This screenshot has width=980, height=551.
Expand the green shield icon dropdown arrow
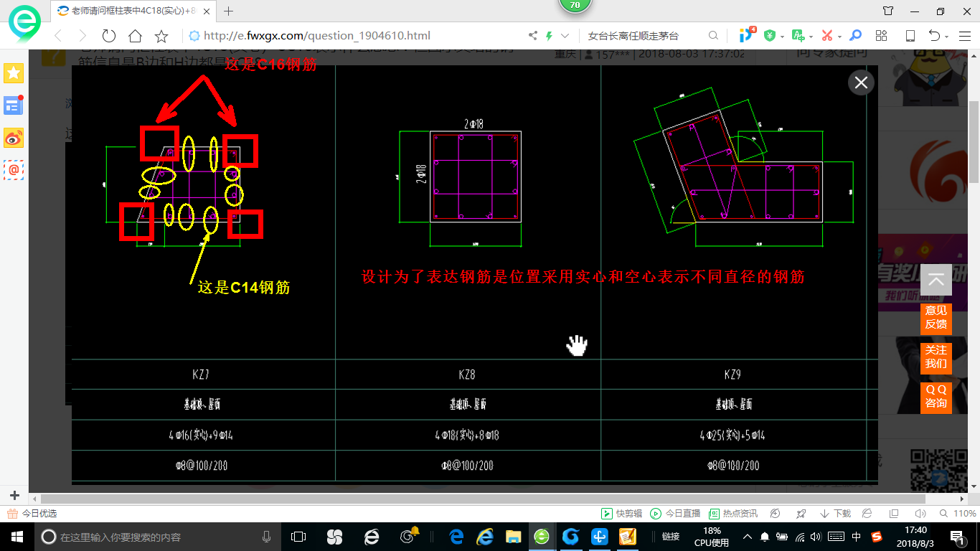click(781, 37)
